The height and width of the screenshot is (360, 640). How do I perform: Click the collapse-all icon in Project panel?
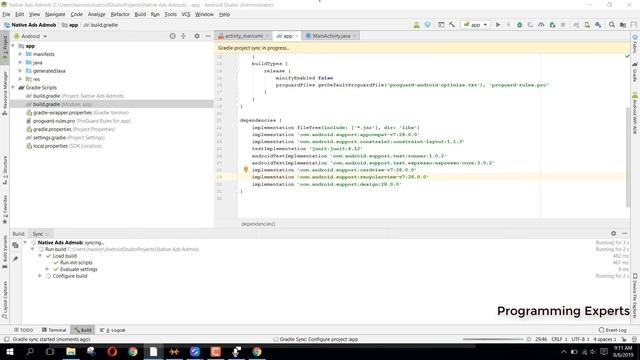coord(183,36)
